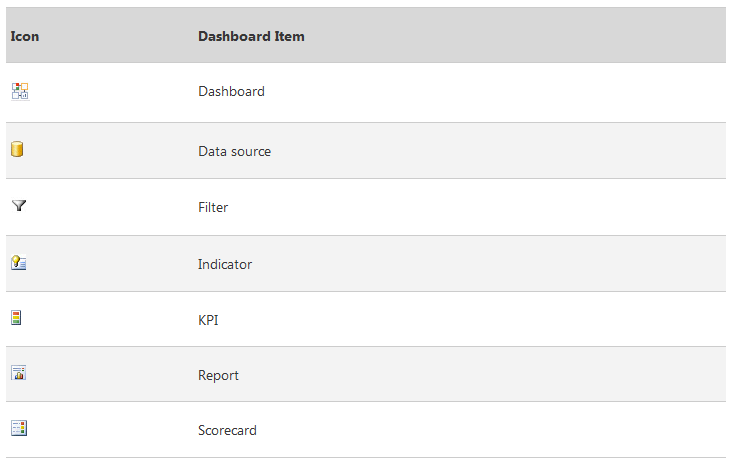
Task: Select the "Scorecard" item text
Action: [x=227, y=431]
